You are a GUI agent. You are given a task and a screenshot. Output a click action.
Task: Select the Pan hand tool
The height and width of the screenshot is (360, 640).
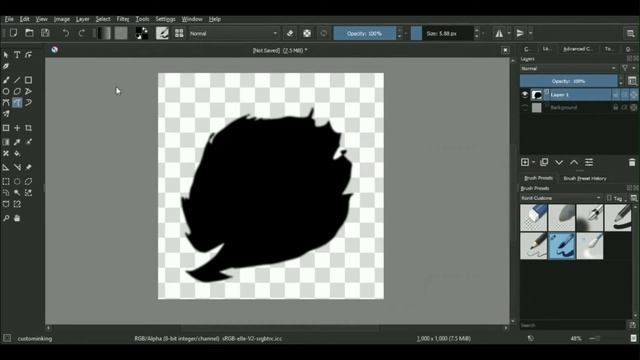(x=17, y=218)
